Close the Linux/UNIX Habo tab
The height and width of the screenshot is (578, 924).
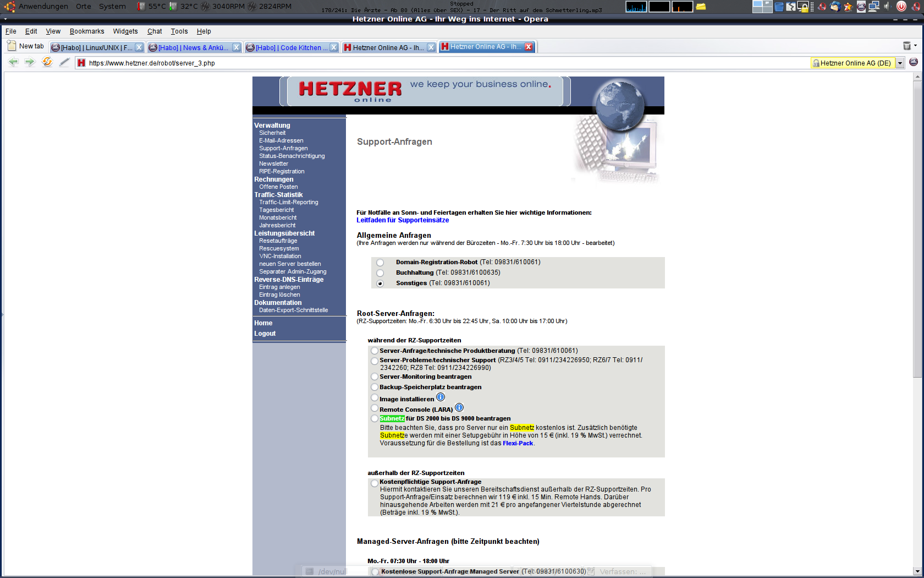(x=139, y=47)
